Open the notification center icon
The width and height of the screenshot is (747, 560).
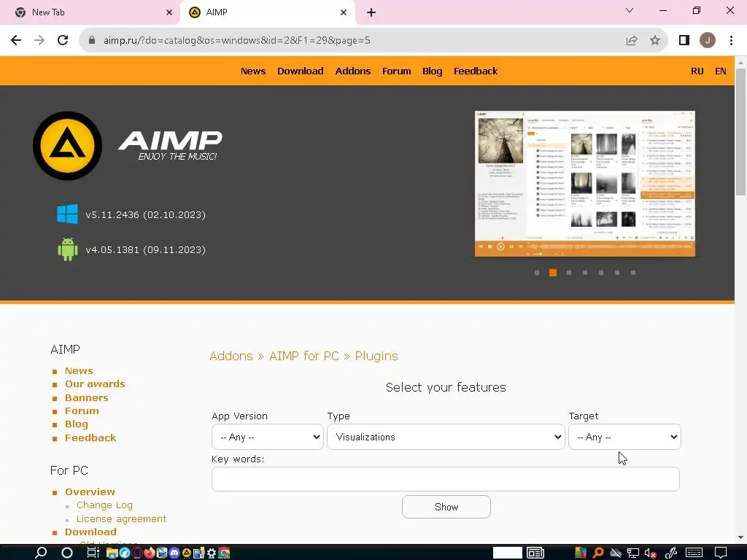tap(721, 553)
